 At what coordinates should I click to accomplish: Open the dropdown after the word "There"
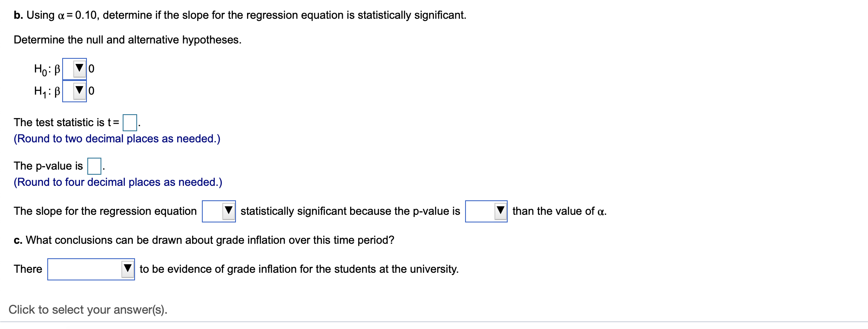coord(91,269)
